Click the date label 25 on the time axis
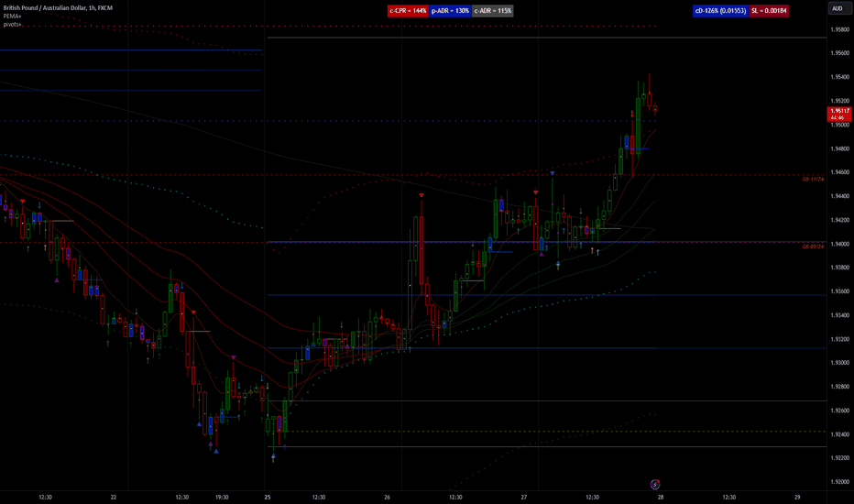The width and height of the screenshot is (854, 504). 268,497
